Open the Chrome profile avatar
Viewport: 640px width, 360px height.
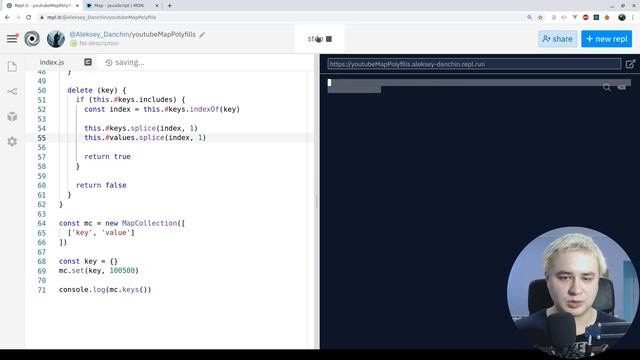pos(622,17)
